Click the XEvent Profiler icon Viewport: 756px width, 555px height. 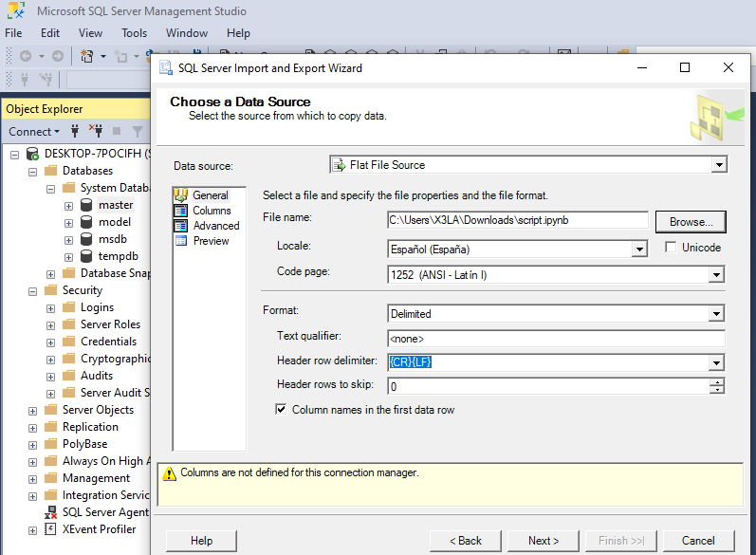[x=51, y=529]
